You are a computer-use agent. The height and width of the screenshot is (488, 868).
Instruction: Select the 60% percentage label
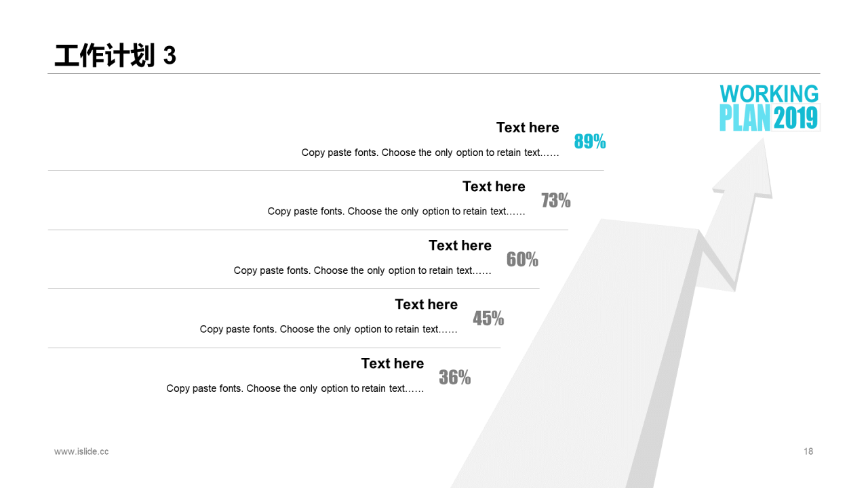522,259
